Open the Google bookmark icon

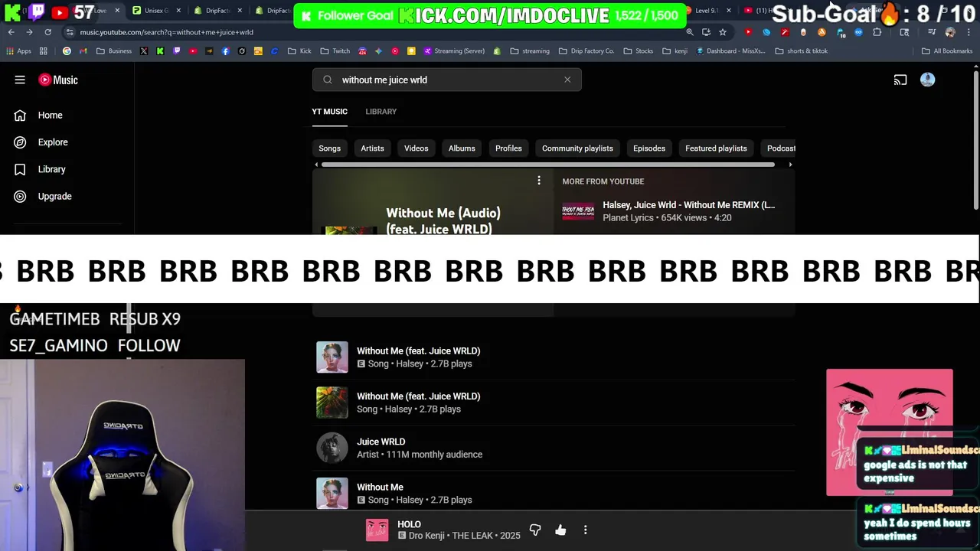pyautogui.click(x=67, y=51)
